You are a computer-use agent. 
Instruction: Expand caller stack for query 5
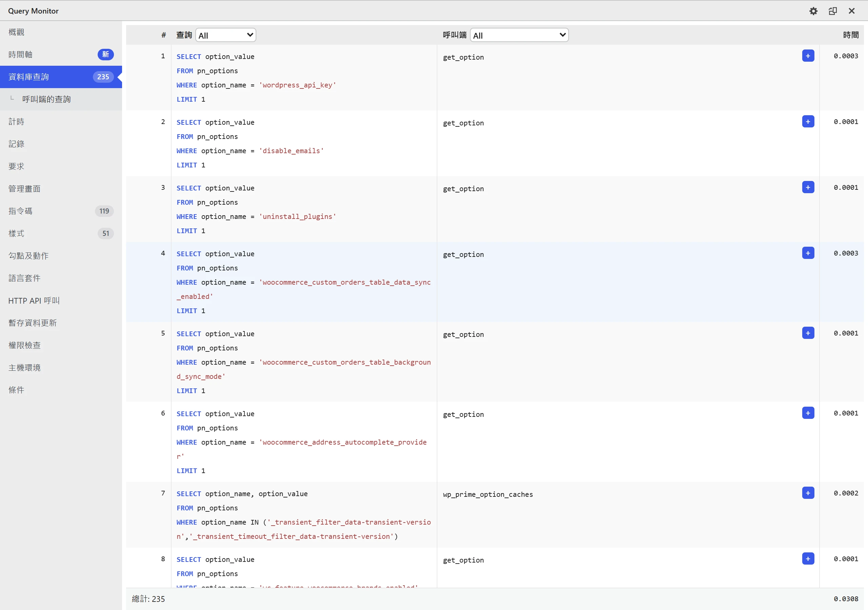808,333
